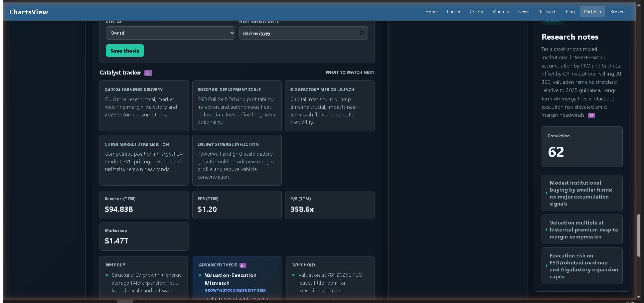Click the WHAT TO WATCH NEXT label
This screenshot has height=303, width=644.
350,72
